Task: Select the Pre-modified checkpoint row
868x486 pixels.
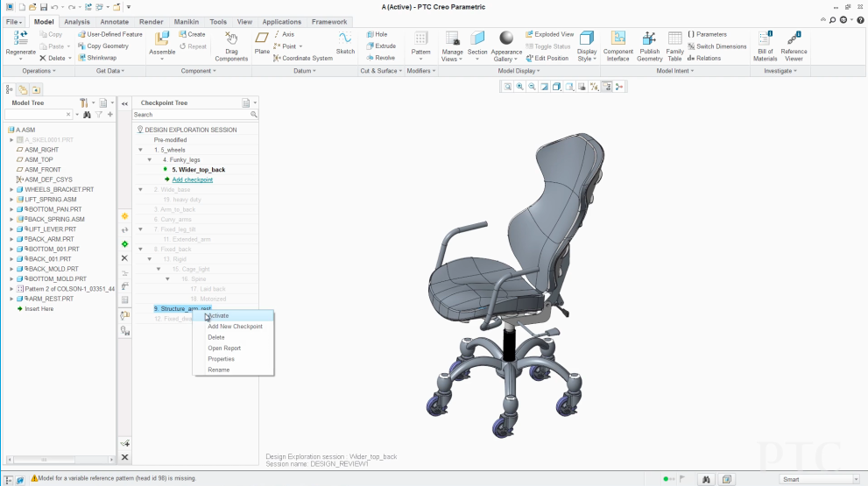Action: click(x=170, y=140)
